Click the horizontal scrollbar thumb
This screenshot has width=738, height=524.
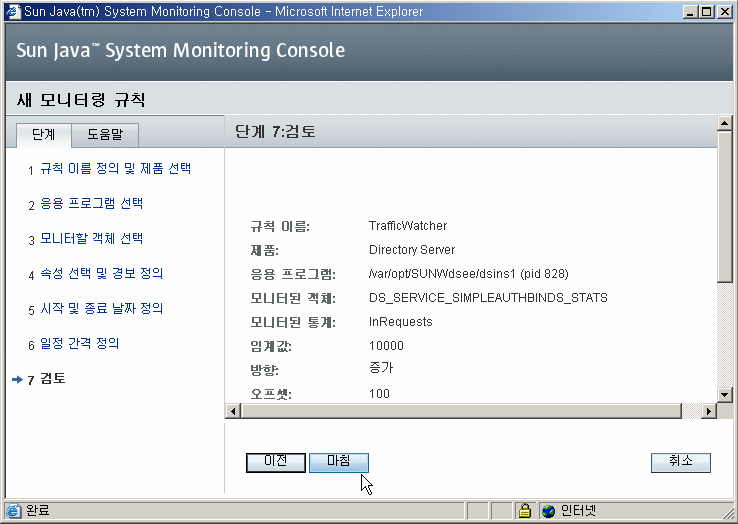point(461,411)
